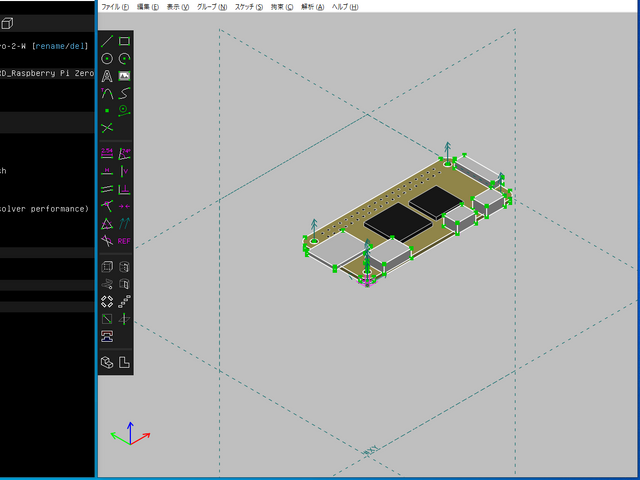Choose the arc of a circle tool
This screenshot has height=480, width=640.
124,59
